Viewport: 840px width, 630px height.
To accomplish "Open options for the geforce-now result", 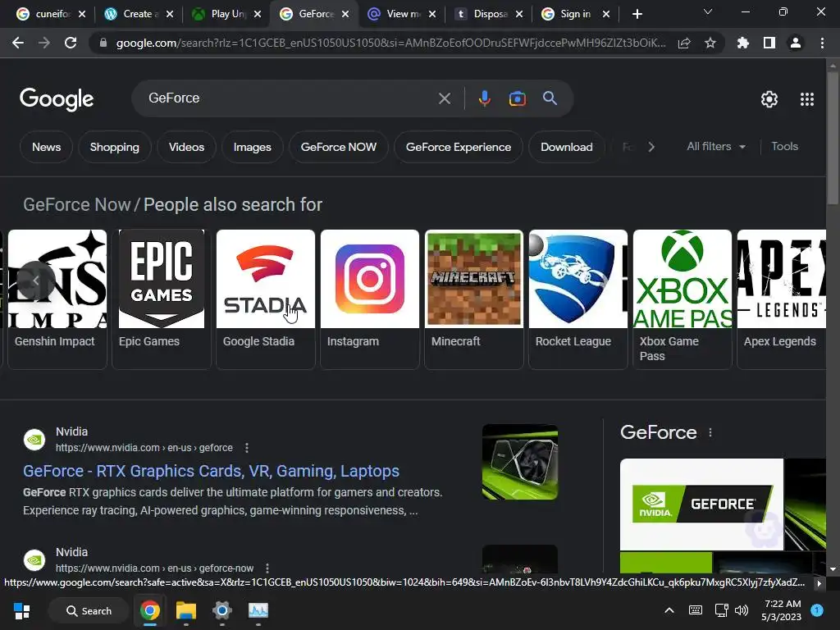I will (267, 568).
